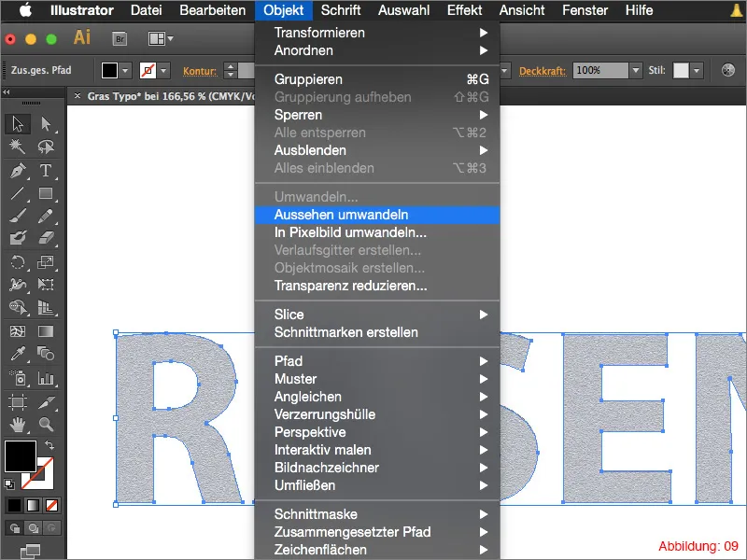The width and height of the screenshot is (747, 560).
Task: Open the Kontur panel via its link
Action: (200, 69)
